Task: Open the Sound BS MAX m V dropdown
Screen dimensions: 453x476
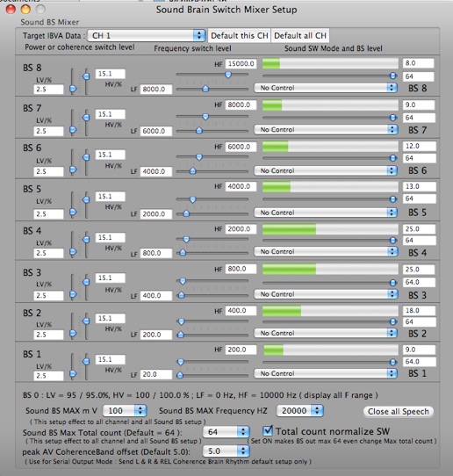Action: 125,410
